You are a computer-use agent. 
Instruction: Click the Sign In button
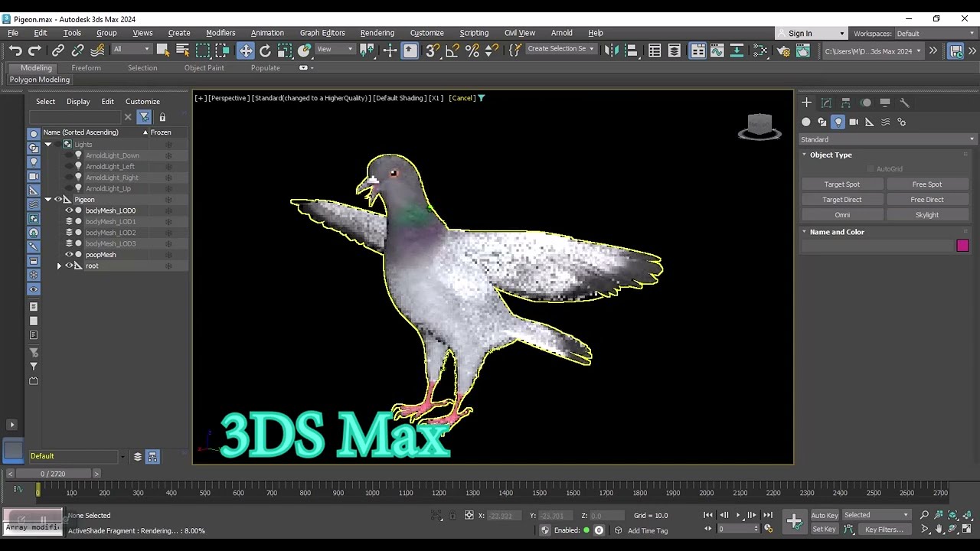[810, 34]
